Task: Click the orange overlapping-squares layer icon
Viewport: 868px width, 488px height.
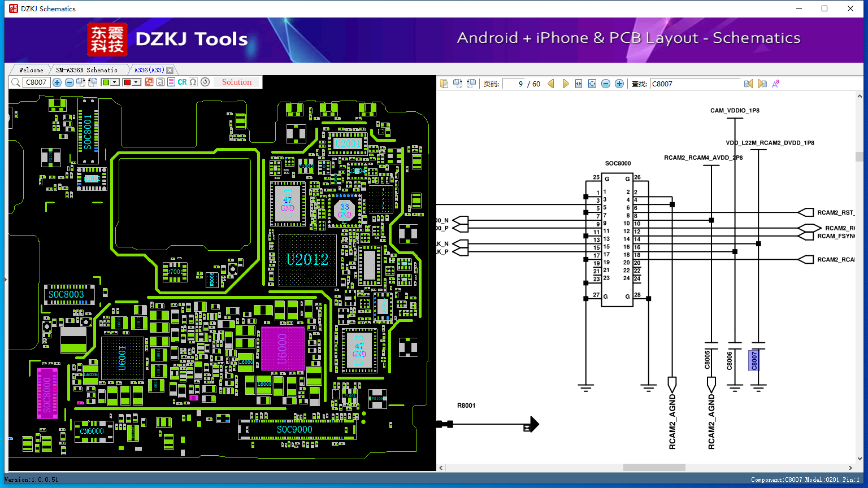Action: click(x=149, y=82)
